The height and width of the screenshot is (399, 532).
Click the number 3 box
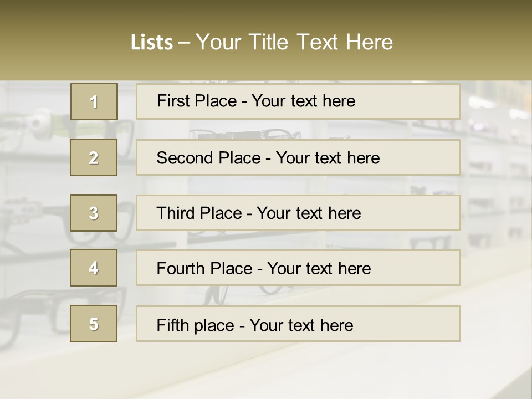pos(94,213)
